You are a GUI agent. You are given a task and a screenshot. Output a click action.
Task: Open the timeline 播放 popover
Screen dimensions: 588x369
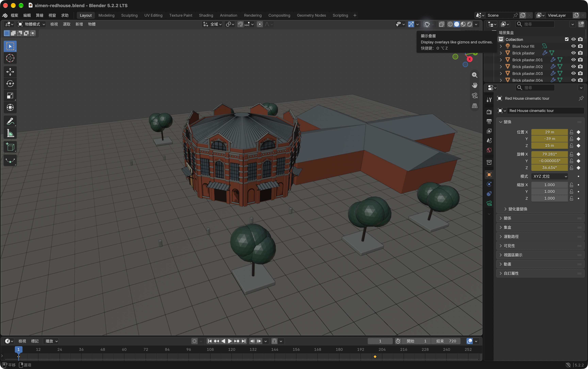[51, 341]
